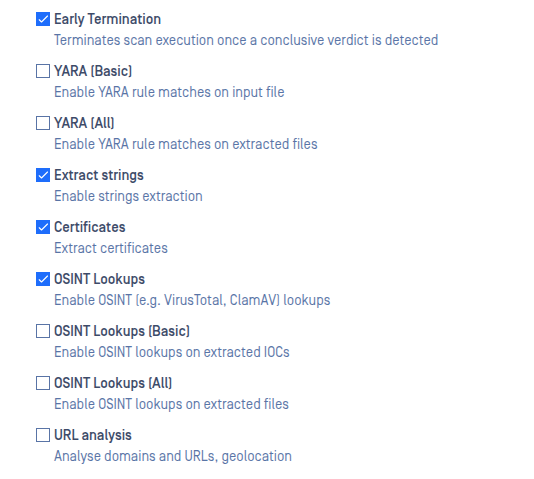
Task: Click the OSINT Lookups (Basic) label
Action: (x=122, y=331)
